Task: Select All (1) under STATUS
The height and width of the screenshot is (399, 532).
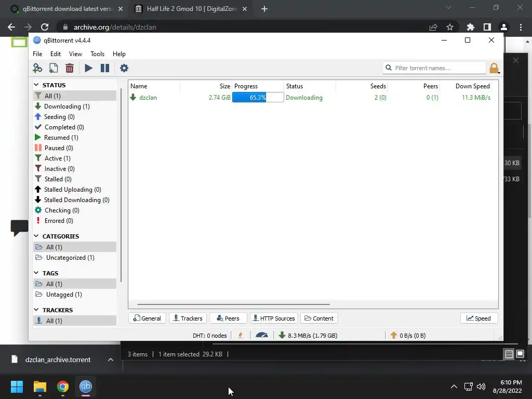Action: [x=75, y=96]
